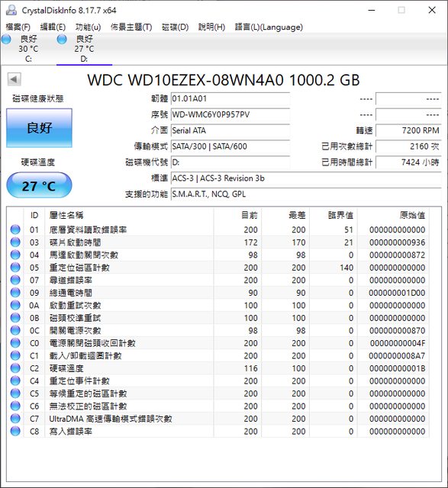Click threshold value 140 in row 05
This screenshot has height=488, width=448.
point(346,268)
